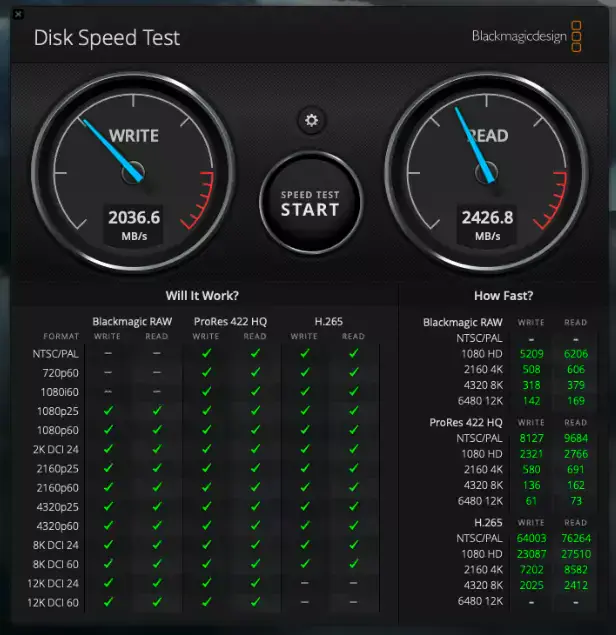Click ProRes 2160 4K write value 580
Viewport: 616px width, 635px height.
(531, 469)
